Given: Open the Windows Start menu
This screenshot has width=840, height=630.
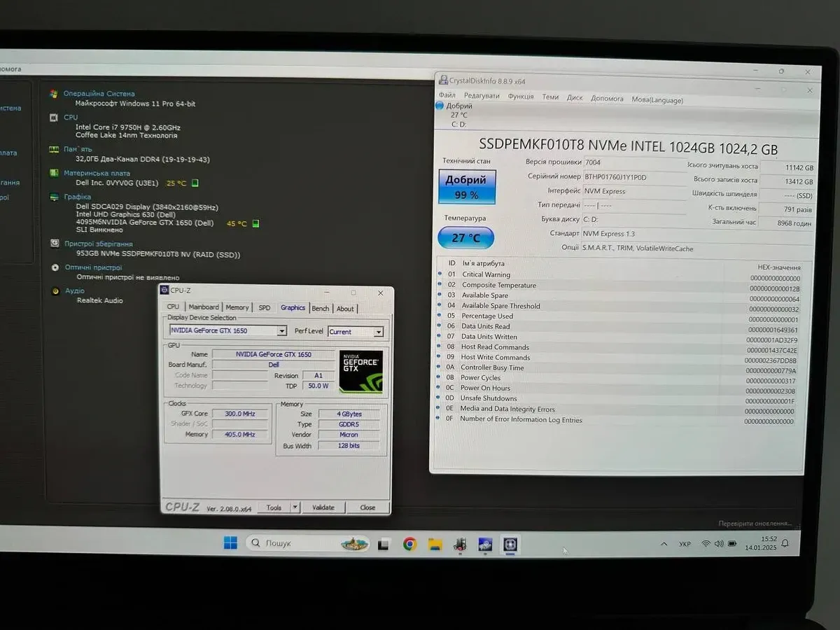Looking at the screenshot, I should coord(230,543).
